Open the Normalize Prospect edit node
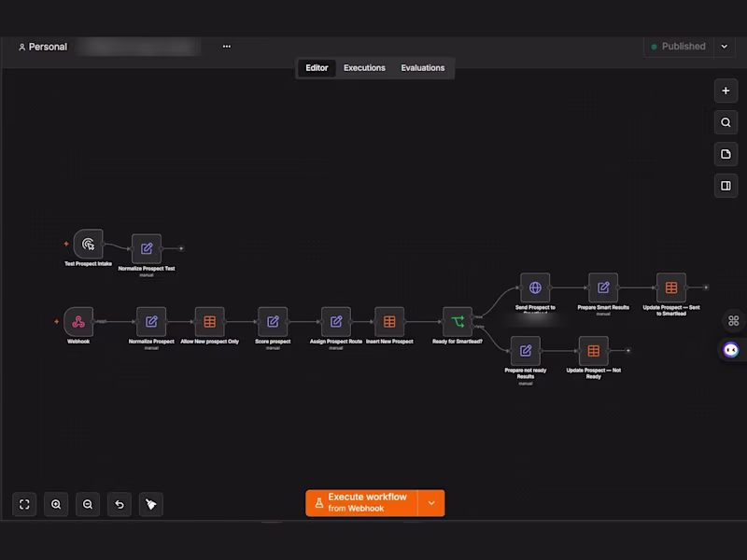747x560 pixels. pos(151,321)
